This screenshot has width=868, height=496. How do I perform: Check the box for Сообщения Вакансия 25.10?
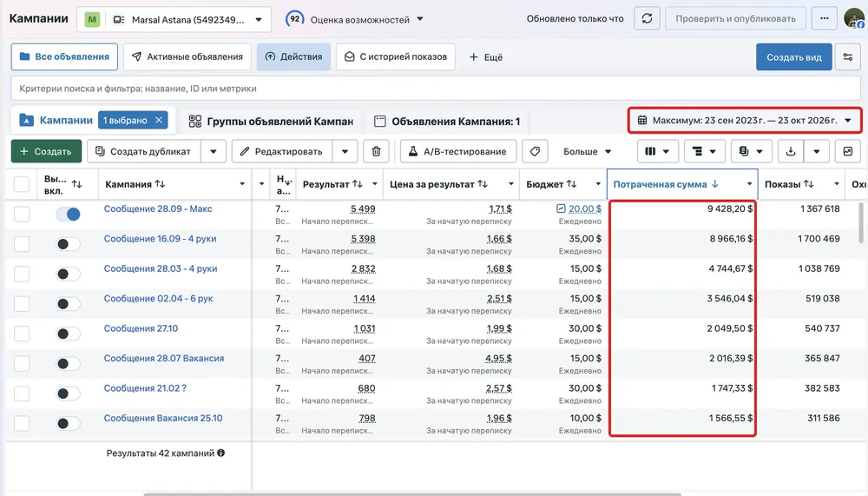(22, 423)
